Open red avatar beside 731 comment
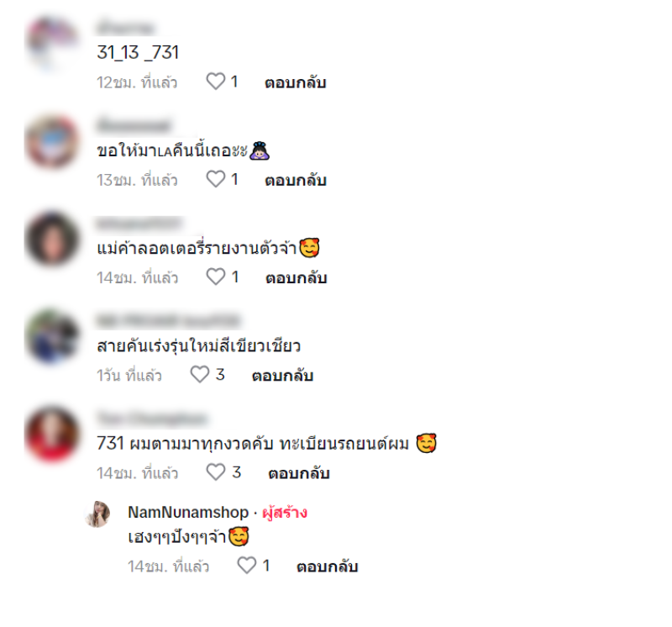 [52, 435]
